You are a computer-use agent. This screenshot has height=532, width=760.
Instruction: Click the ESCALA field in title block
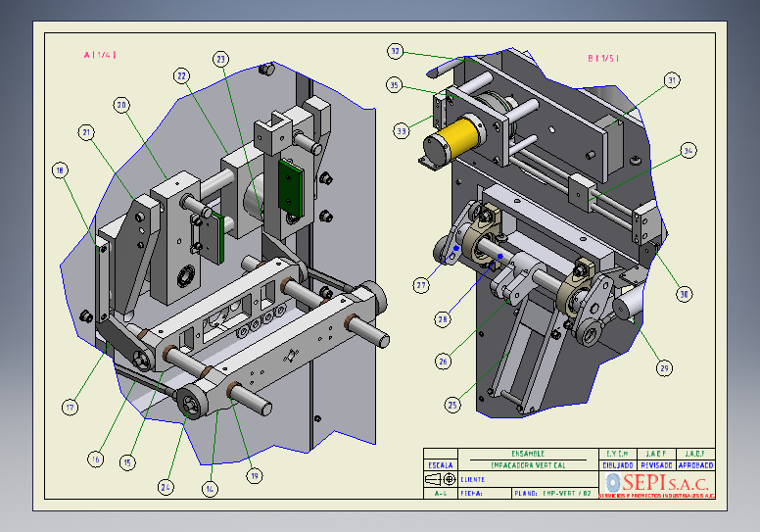(441, 465)
